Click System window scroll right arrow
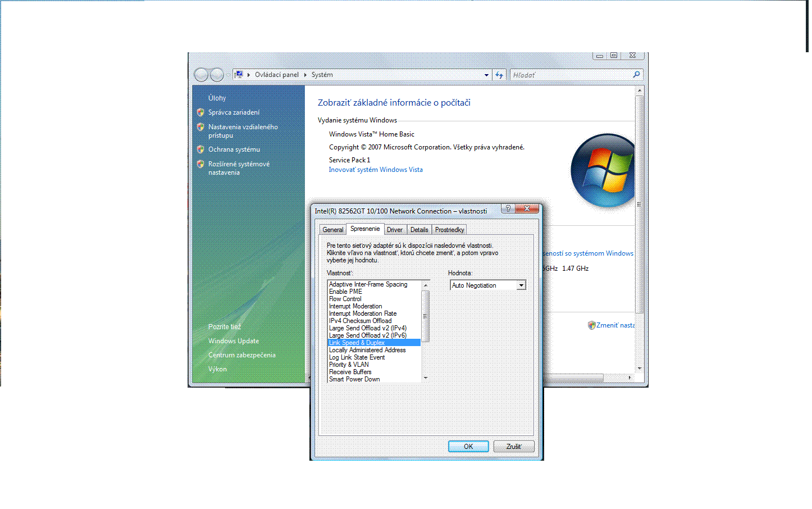This screenshot has width=812, height=509. (630, 378)
